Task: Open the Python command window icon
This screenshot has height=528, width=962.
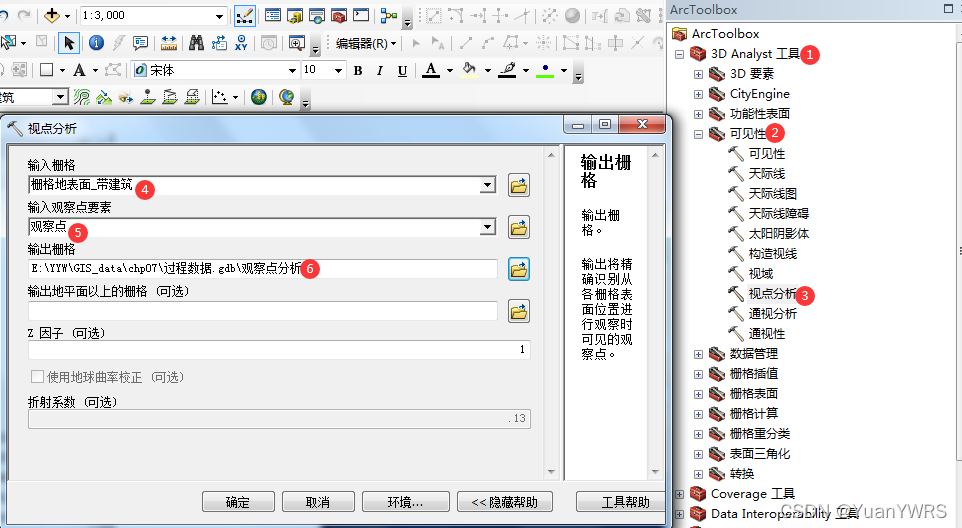Action: pos(361,15)
